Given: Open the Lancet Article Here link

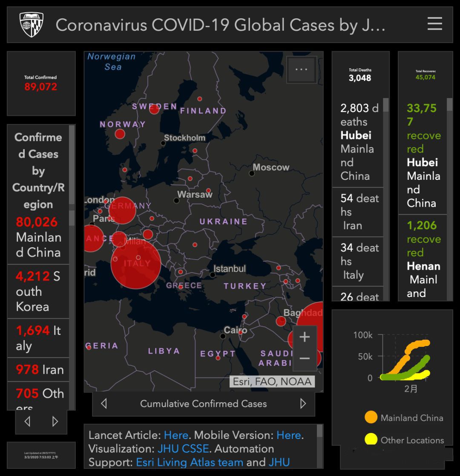Looking at the screenshot, I should (x=176, y=435).
